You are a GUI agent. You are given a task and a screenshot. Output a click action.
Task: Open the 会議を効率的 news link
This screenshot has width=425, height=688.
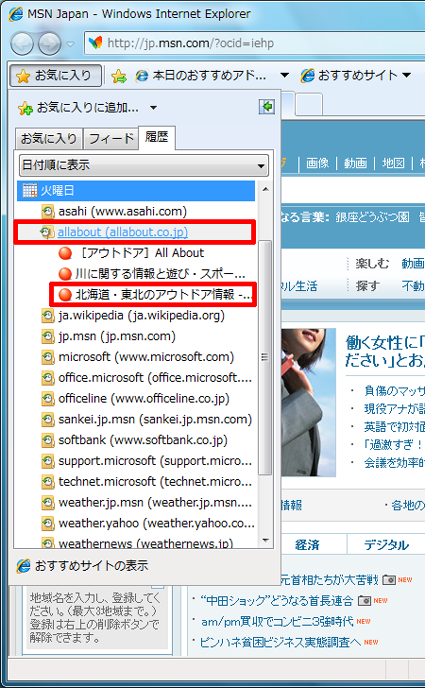point(394,463)
